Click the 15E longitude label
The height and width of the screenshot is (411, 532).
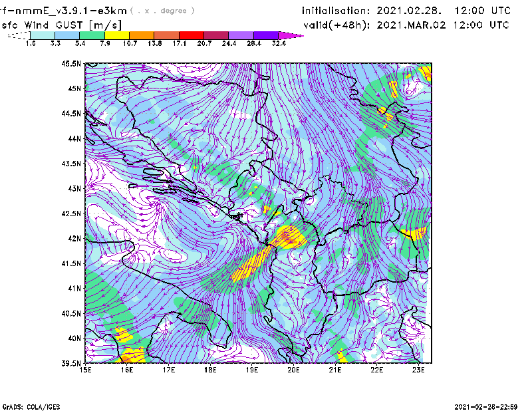pyautogui.click(x=85, y=370)
